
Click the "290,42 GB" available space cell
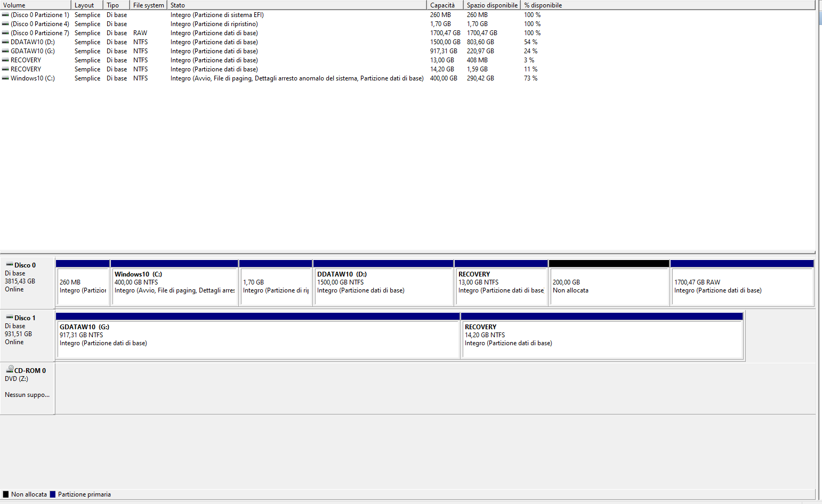[x=480, y=78]
